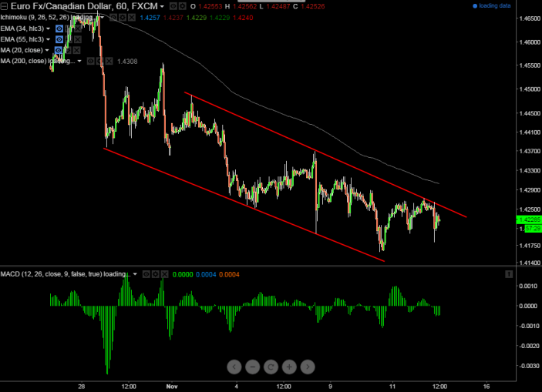
Task: Open MACD indicator settings gear
Action: [155, 274]
